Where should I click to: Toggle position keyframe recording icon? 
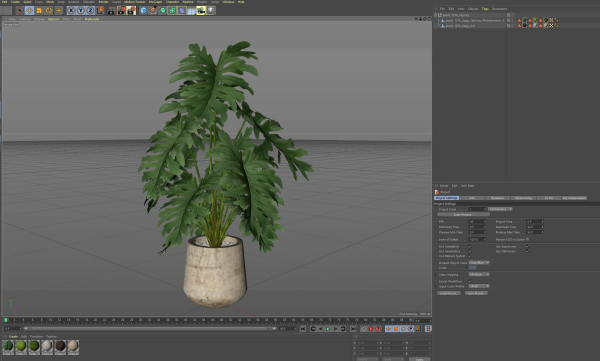(388, 329)
